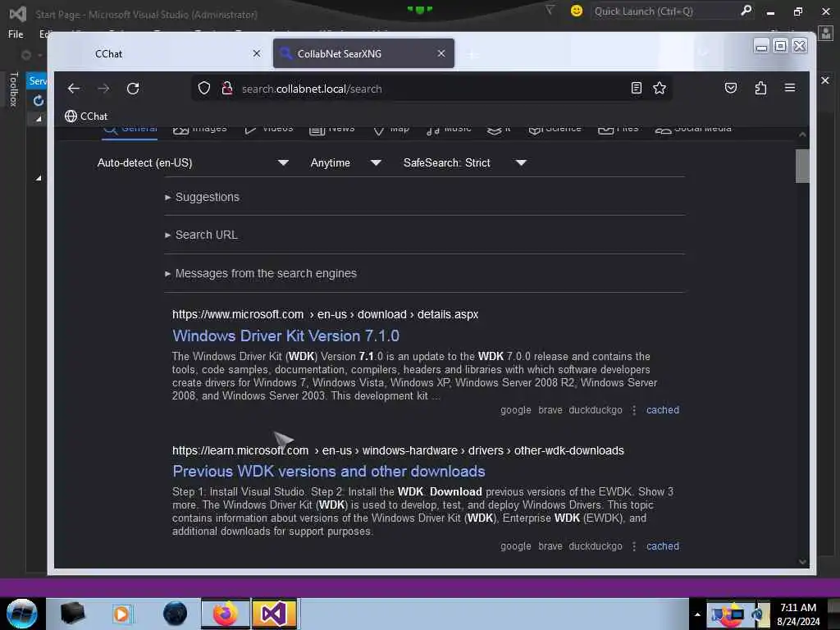The image size is (840, 630).
Task: Open the duckduckgo engine link under Previous WDK result
Action: [x=596, y=546]
